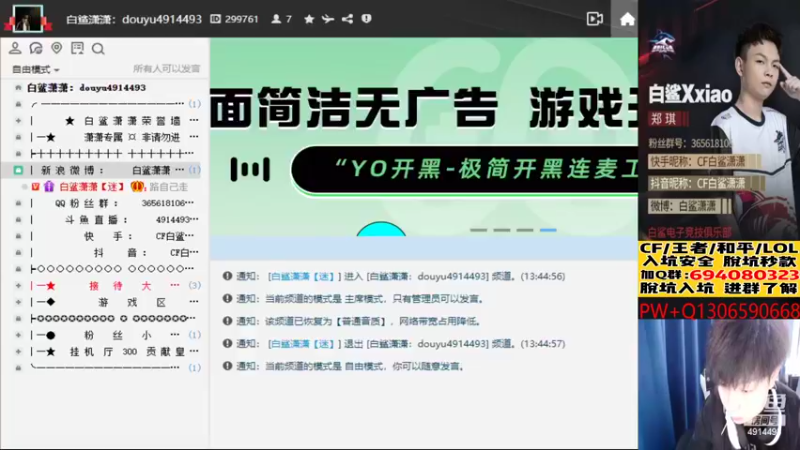Viewport: 800px width, 450px height.
Task: Click the channel ID 299761 icon
Action: (x=215, y=19)
